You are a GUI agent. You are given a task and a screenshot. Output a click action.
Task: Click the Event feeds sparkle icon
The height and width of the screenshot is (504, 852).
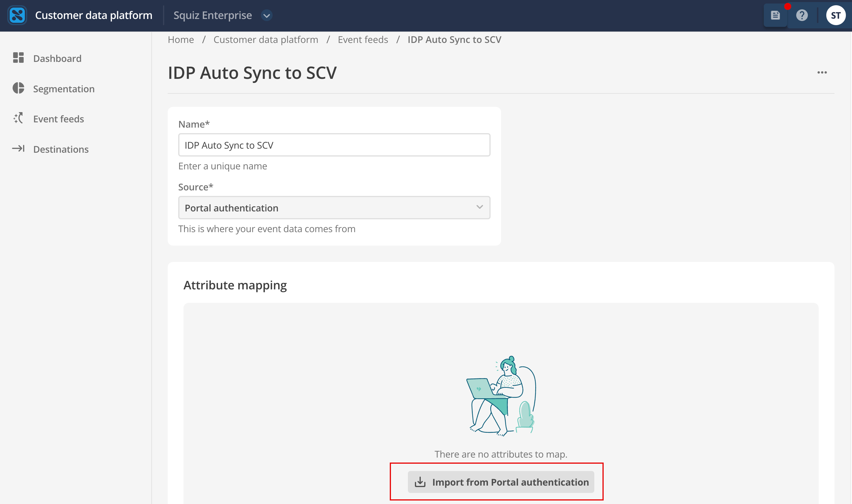18,119
